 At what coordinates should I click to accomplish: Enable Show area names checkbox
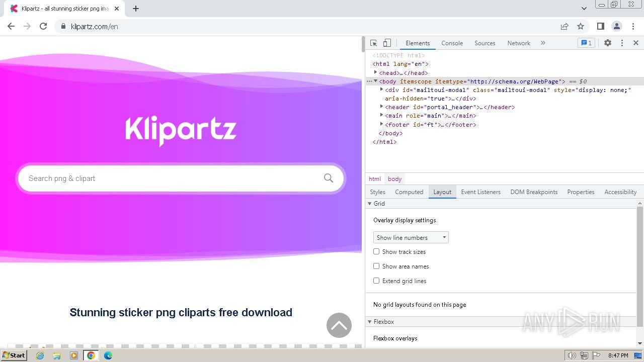coord(376,266)
